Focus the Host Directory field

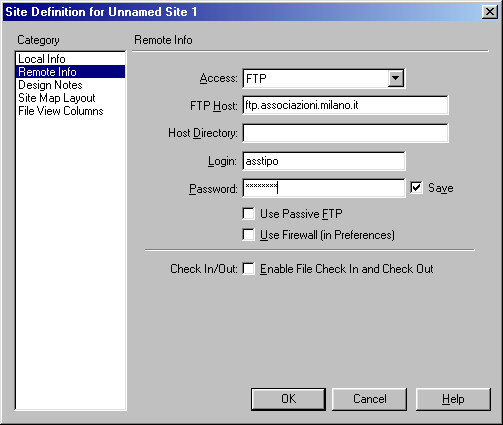click(345, 133)
